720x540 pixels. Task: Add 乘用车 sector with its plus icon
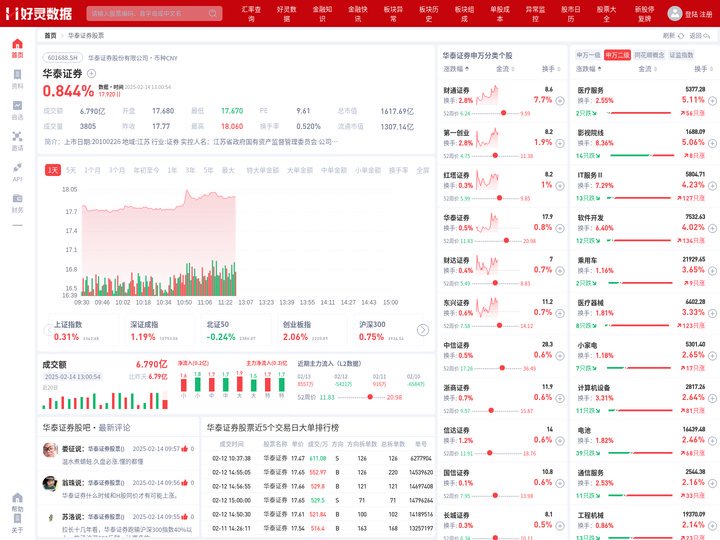coord(712,270)
